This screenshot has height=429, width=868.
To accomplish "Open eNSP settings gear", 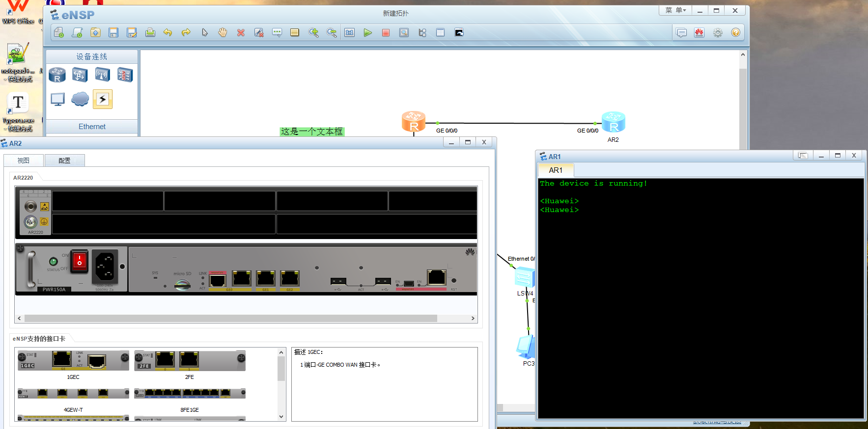I will (x=718, y=32).
